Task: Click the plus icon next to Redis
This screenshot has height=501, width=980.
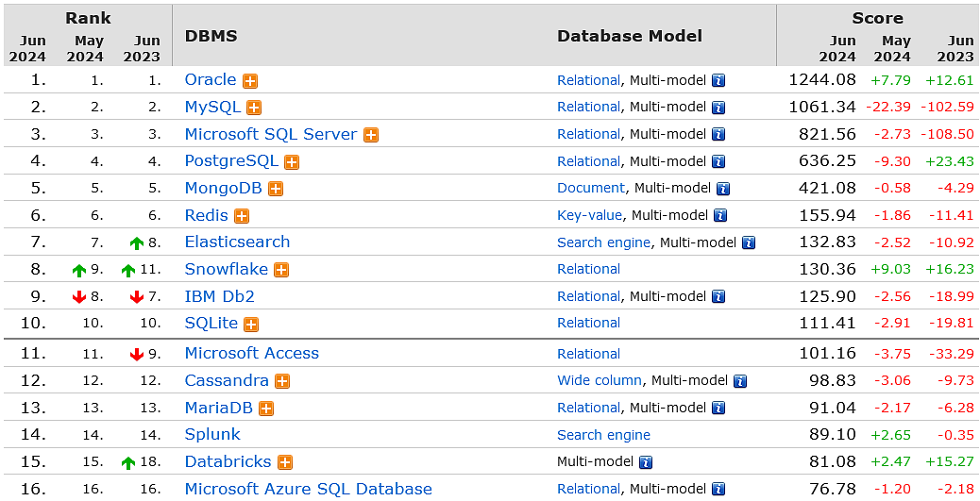Action: (242, 216)
